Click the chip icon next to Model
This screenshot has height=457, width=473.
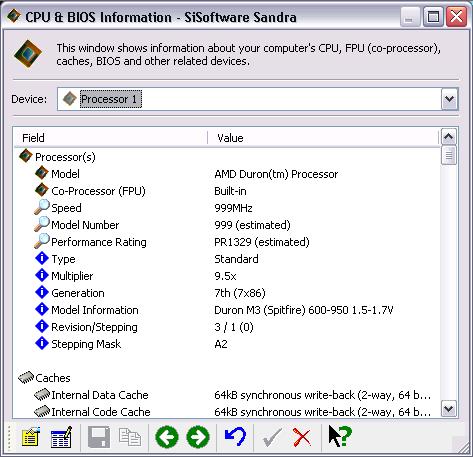[x=42, y=173]
